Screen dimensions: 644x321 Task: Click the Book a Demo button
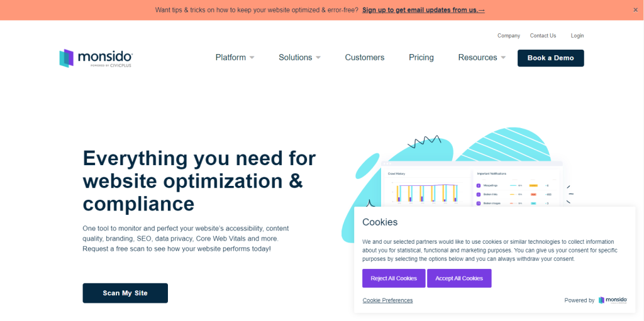pyautogui.click(x=551, y=58)
